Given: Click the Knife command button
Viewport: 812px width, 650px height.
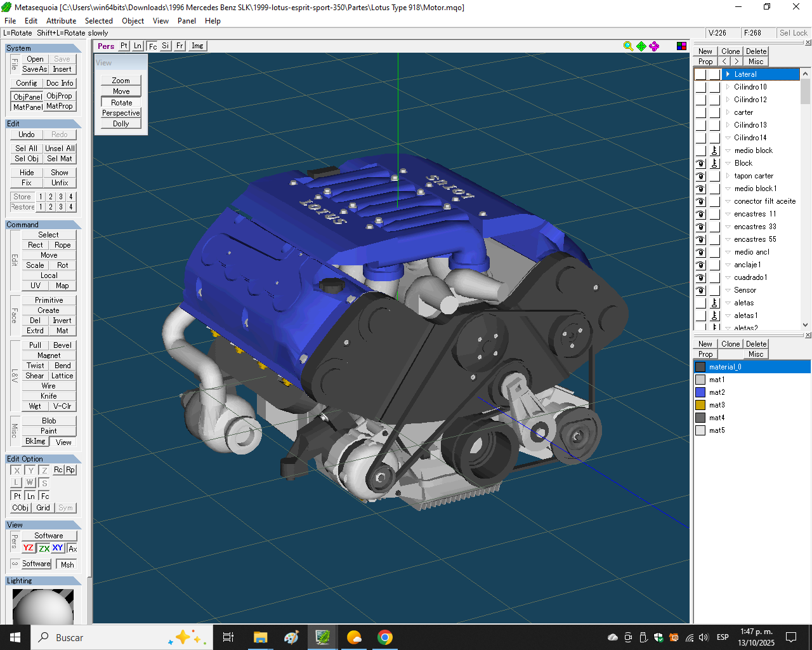Looking at the screenshot, I should coord(49,396).
